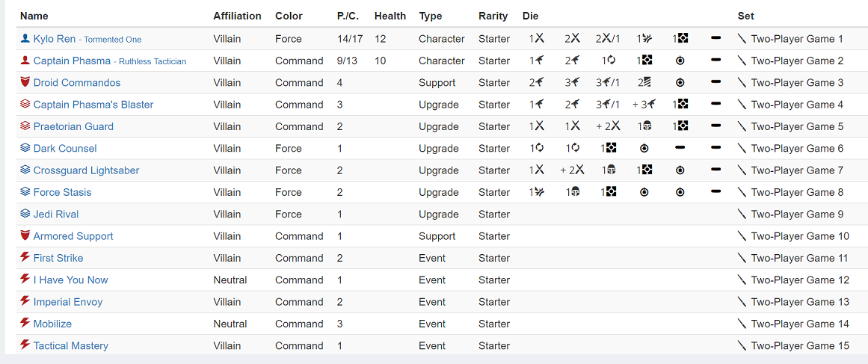868x364 pixels.
Task: Open the Dark Counsel card link
Action: (65, 148)
